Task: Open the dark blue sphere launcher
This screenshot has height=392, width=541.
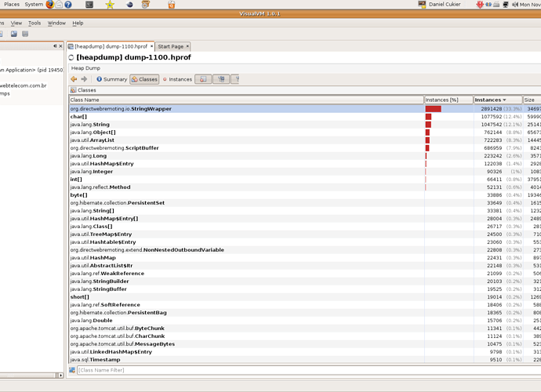Action: [x=129, y=5]
